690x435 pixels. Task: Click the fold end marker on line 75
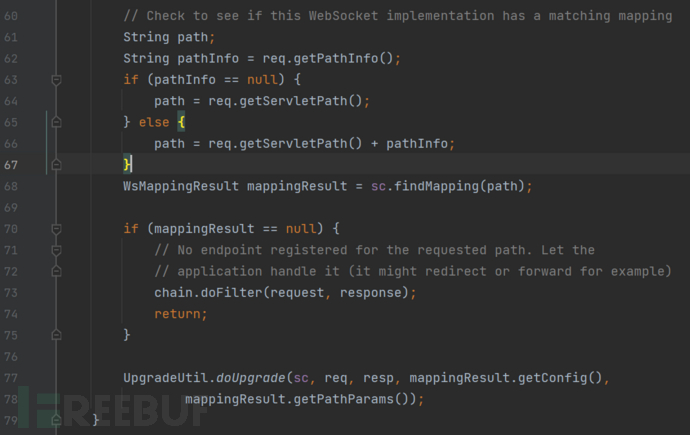pyautogui.click(x=57, y=333)
